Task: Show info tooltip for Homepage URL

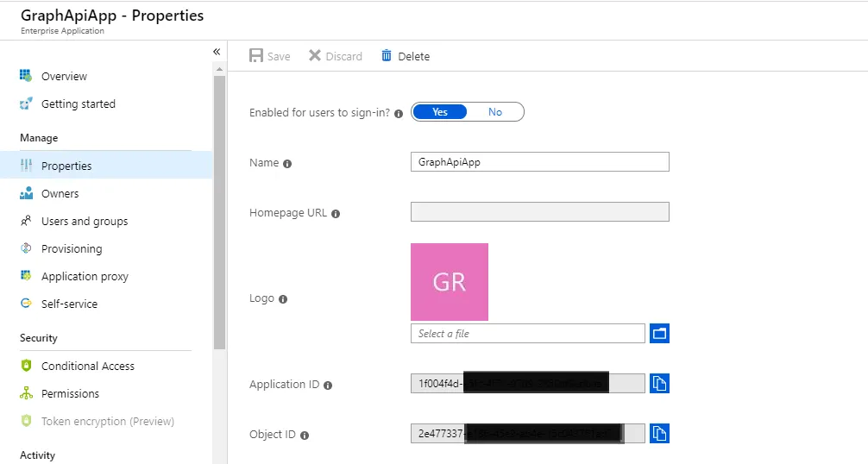Action: click(336, 214)
